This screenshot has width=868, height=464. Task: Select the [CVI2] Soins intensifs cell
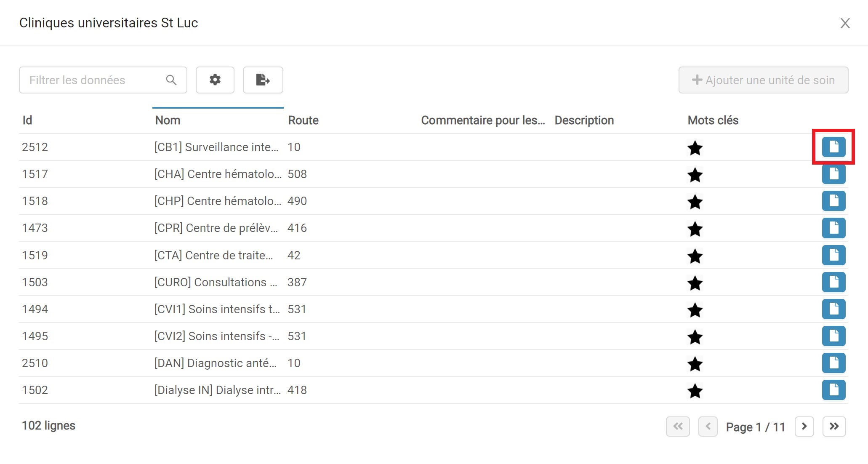click(217, 336)
